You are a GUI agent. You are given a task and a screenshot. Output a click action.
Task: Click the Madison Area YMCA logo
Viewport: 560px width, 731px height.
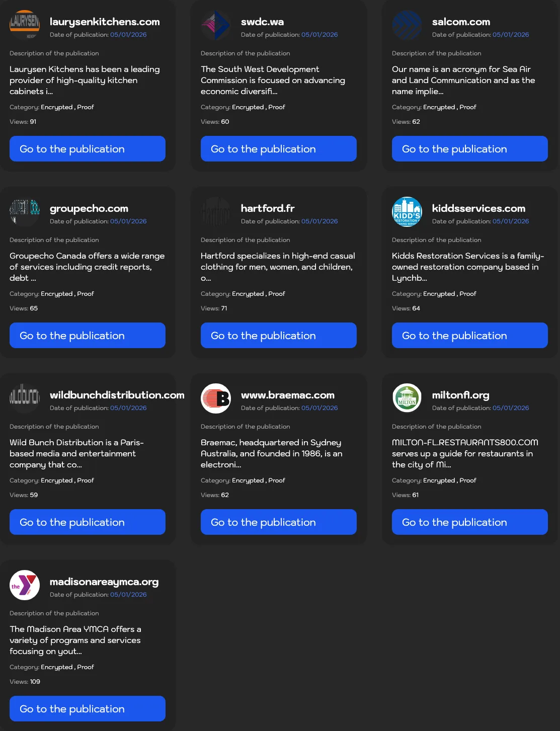click(x=24, y=585)
